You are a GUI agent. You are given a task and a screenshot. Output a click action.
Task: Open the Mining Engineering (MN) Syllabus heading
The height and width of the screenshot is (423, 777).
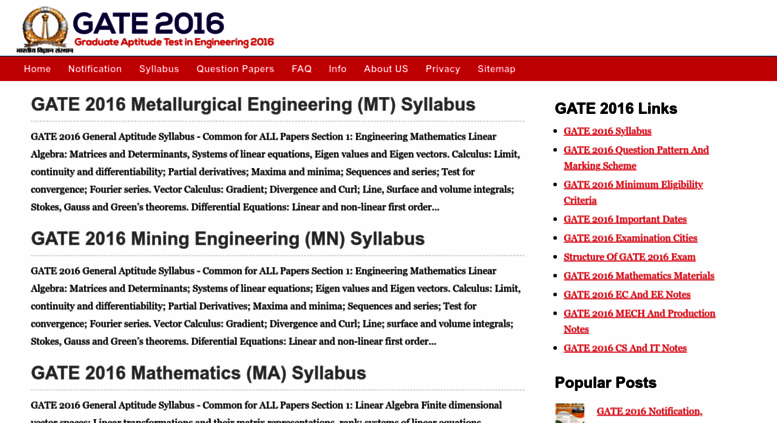[x=228, y=239]
